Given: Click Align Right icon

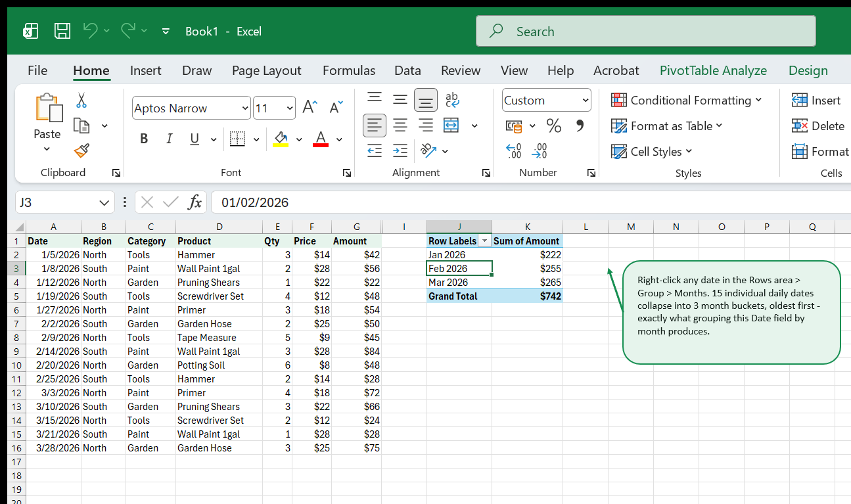Looking at the screenshot, I should click(426, 125).
